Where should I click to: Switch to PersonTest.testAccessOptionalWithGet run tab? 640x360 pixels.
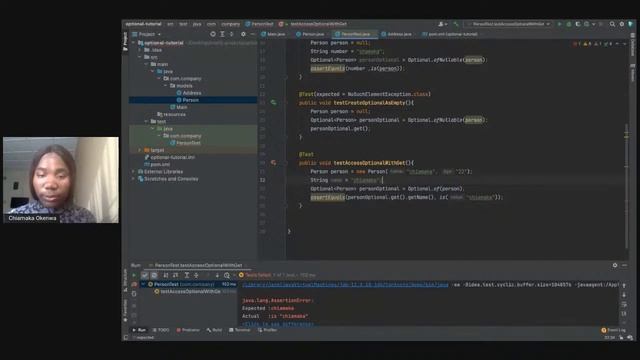(x=196, y=265)
